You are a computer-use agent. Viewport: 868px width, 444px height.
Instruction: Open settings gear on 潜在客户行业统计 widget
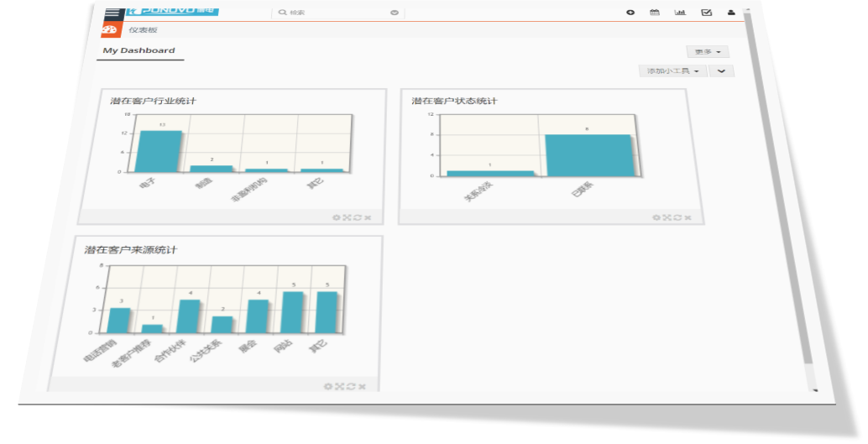[x=336, y=217]
